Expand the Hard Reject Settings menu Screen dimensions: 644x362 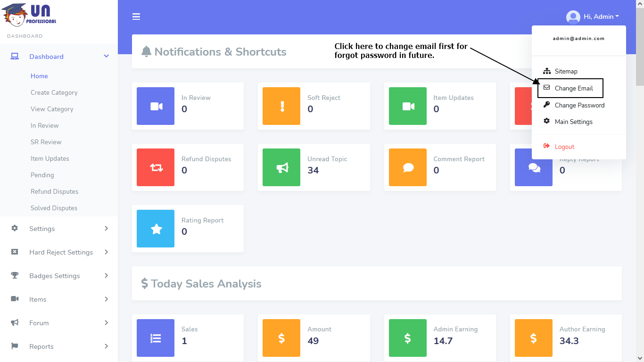pyautogui.click(x=59, y=252)
